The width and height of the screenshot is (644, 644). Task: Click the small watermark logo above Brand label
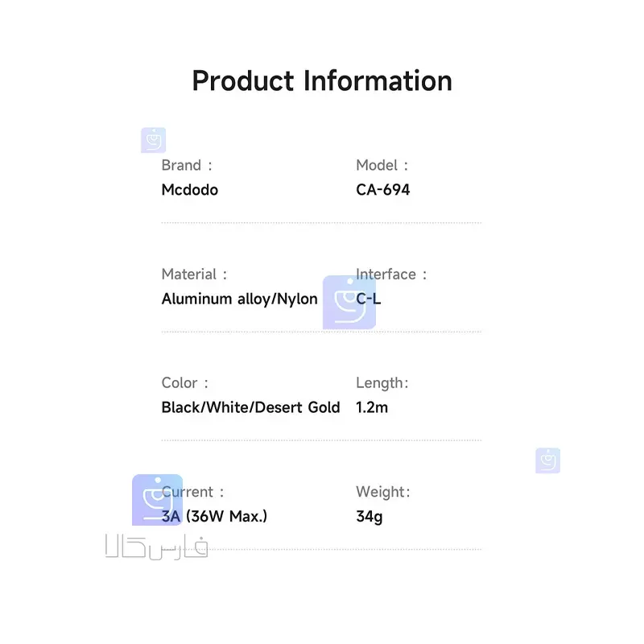153,140
